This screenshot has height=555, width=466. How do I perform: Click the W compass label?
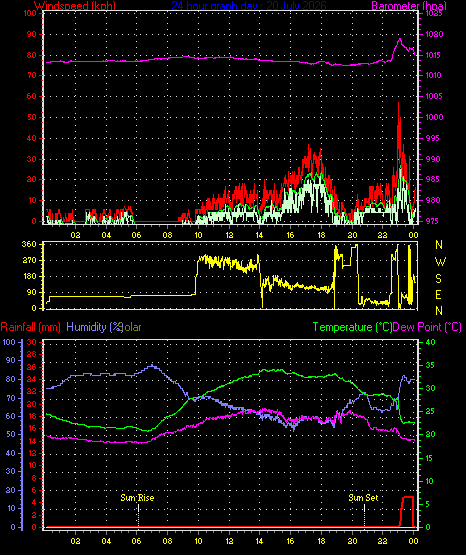click(x=440, y=262)
